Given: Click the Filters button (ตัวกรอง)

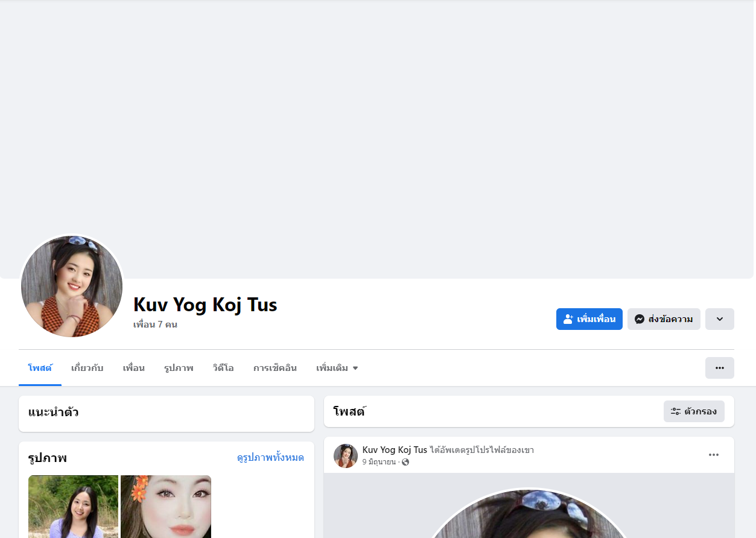Looking at the screenshot, I should (694, 411).
